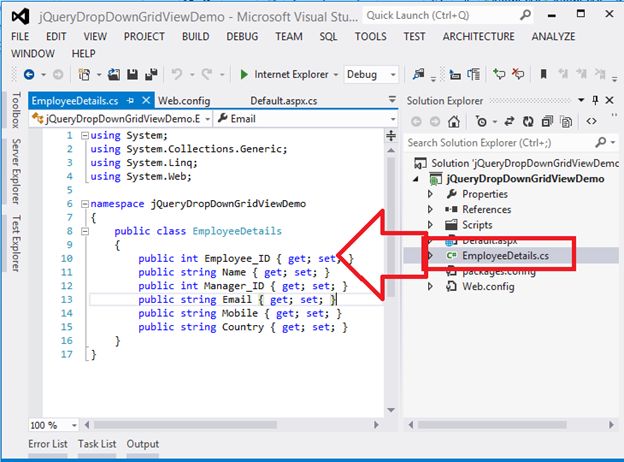
Task: Click the Open File toolbar icon
Action: [x=114, y=74]
